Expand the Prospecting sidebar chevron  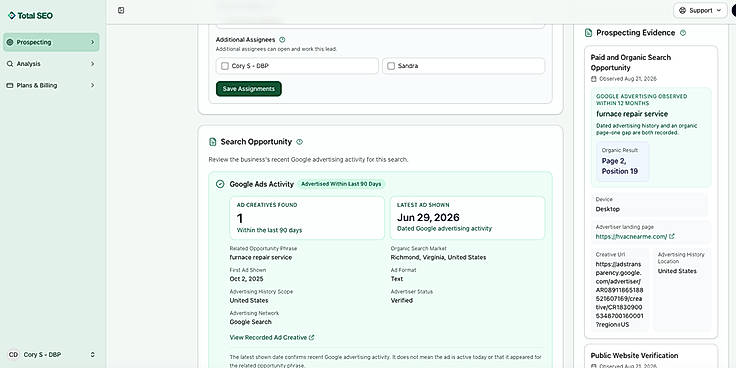click(x=92, y=42)
